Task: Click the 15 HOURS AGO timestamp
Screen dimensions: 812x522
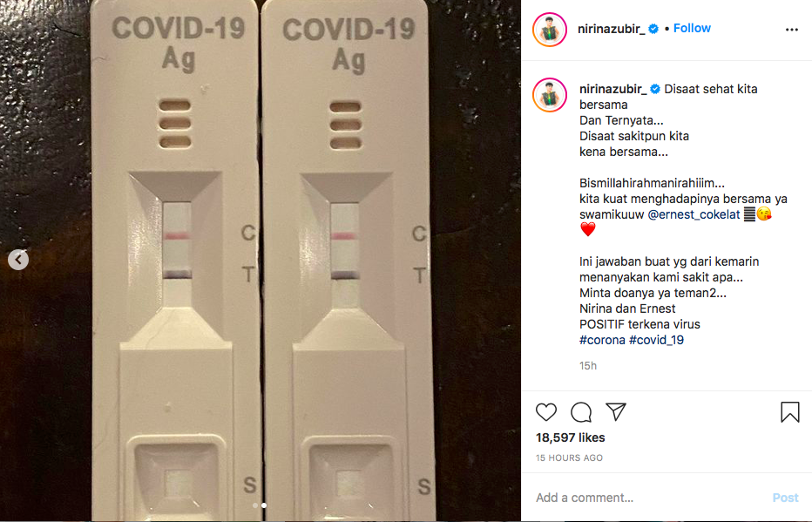Action: click(569, 458)
